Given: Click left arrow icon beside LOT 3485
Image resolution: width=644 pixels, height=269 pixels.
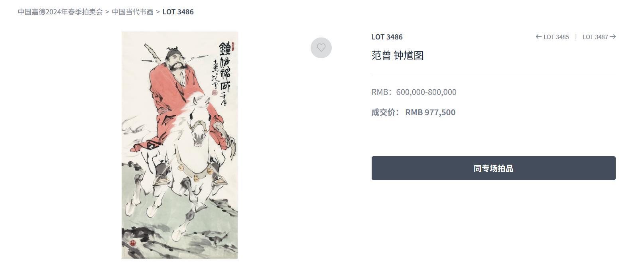Looking at the screenshot, I should [539, 37].
